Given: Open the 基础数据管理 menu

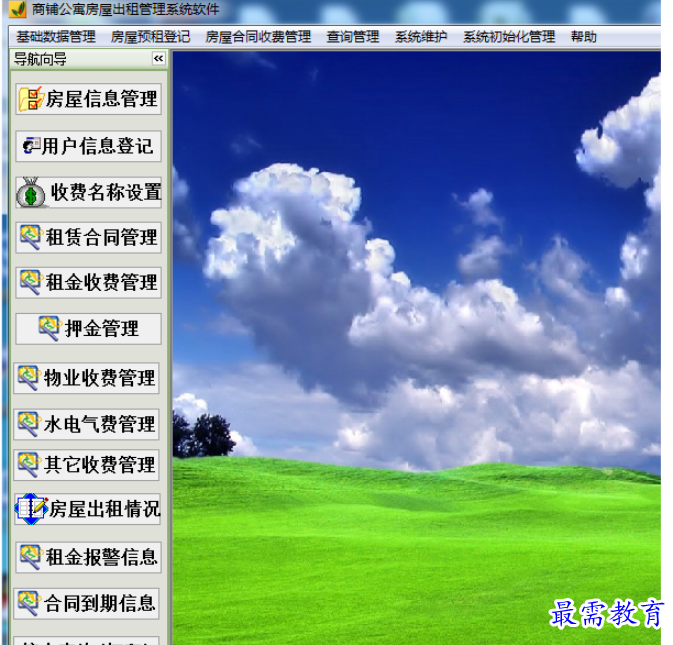Looking at the screenshot, I should (x=56, y=37).
